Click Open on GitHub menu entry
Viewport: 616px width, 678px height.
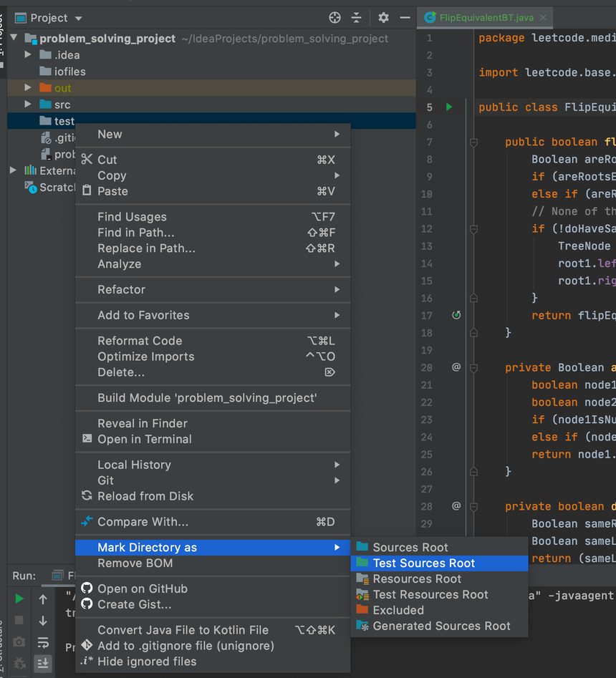[x=143, y=589]
